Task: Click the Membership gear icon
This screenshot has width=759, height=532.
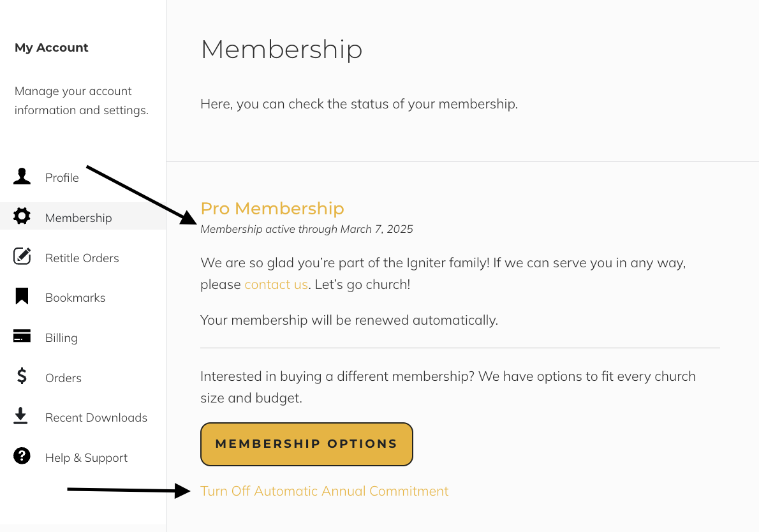Action: coord(22,216)
